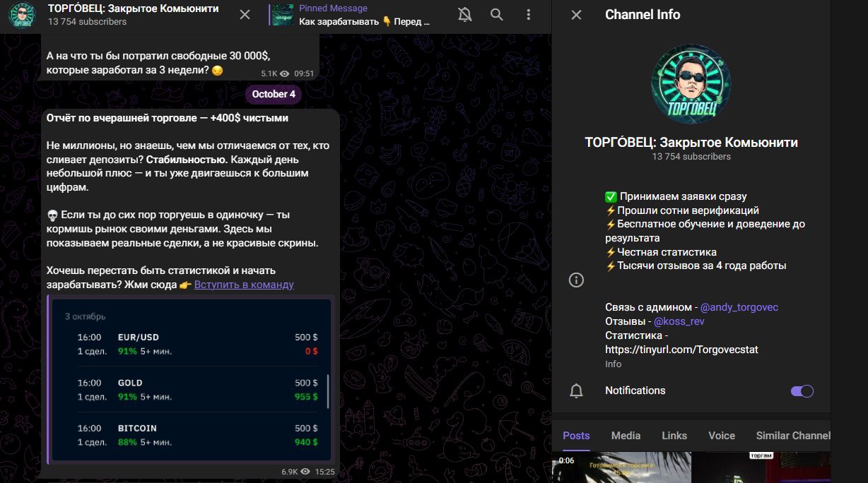Open the trade report image from 3 октябрь
Viewport: 868px width, 483px height.
[191, 380]
